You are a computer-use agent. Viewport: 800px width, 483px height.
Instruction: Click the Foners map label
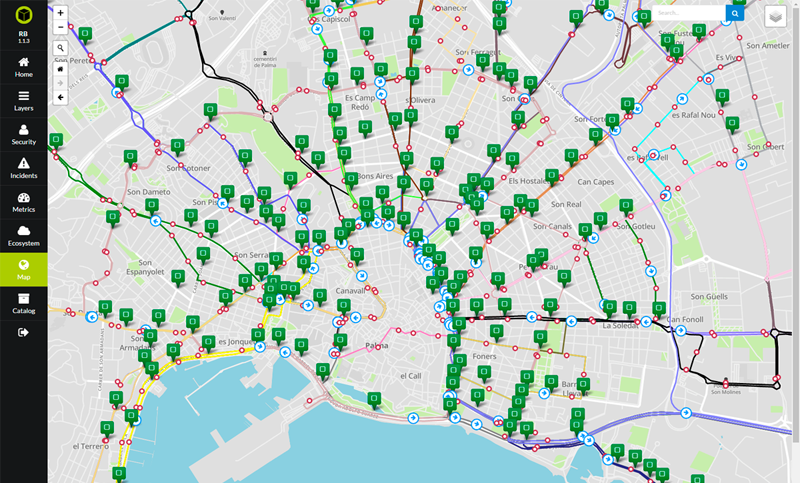[x=484, y=357]
